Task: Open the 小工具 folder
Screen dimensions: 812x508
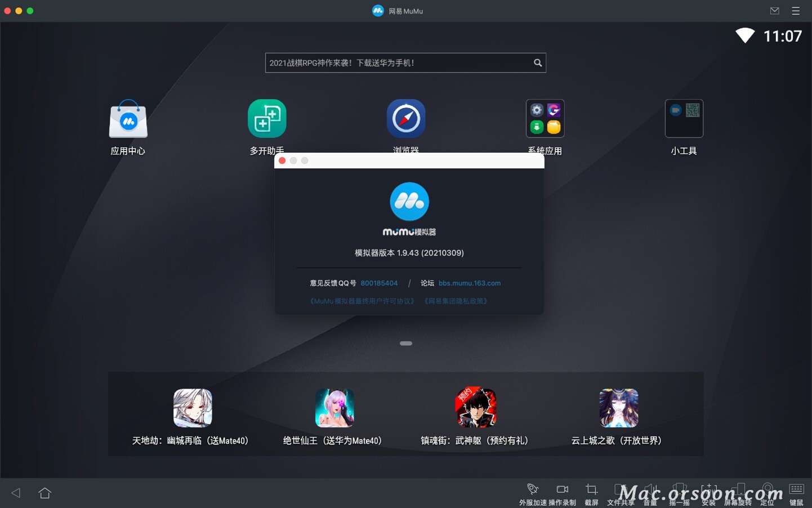Action: 684,119
